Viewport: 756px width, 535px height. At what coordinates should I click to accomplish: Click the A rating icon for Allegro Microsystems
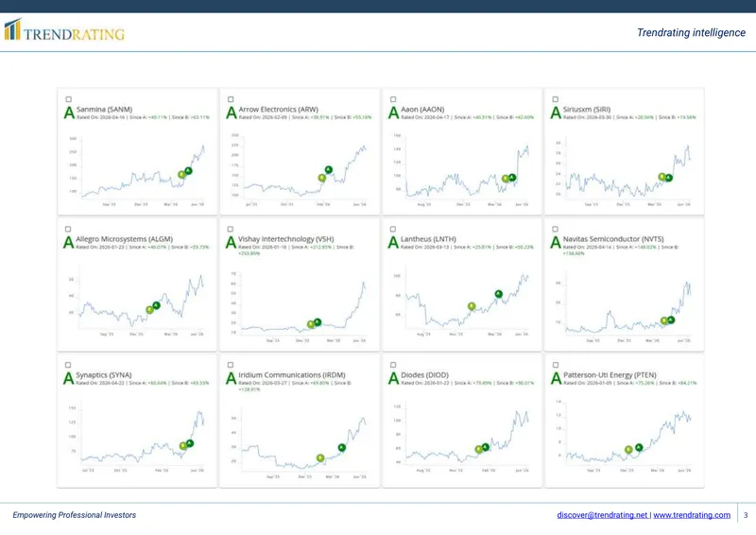69,242
